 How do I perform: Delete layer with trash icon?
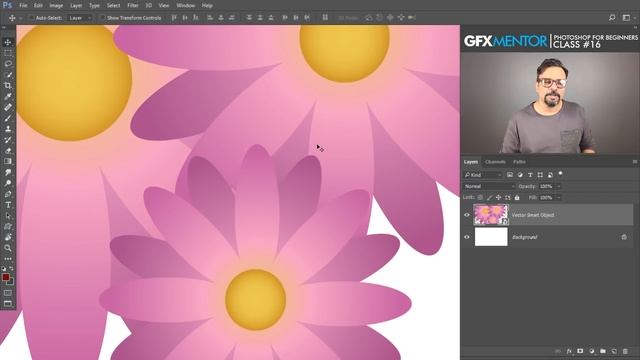click(x=625, y=351)
